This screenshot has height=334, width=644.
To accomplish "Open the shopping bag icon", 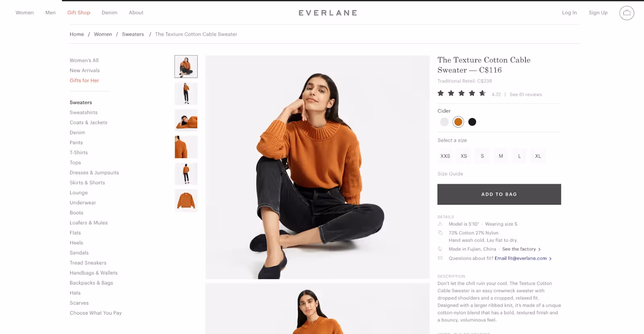I will point(627,13).
